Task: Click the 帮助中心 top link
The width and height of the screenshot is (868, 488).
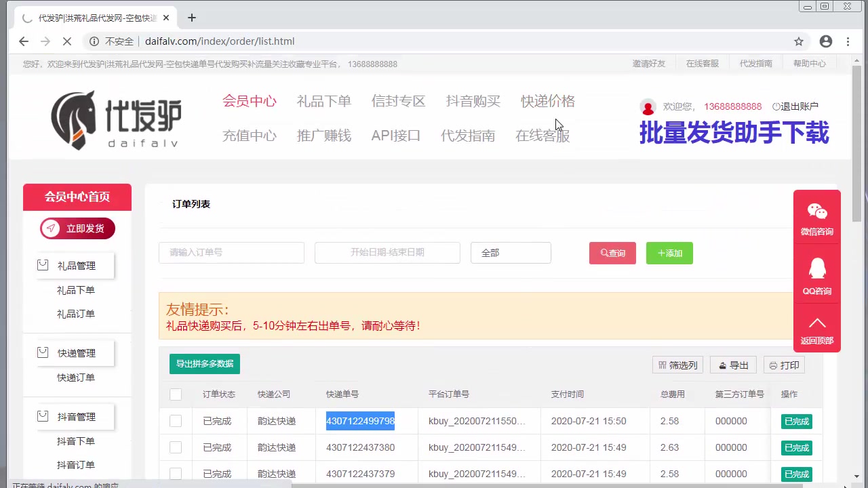Action: click(810, 64)
